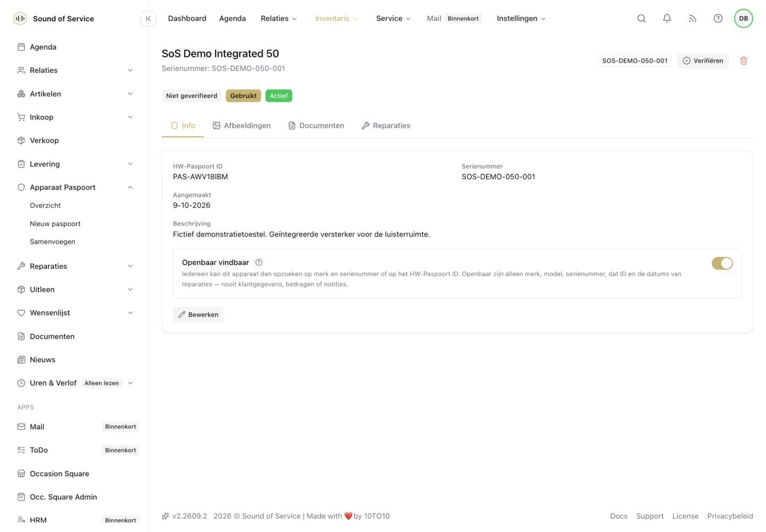
Task: Click the Verifiëren button
Action: [x=703, y=61]
